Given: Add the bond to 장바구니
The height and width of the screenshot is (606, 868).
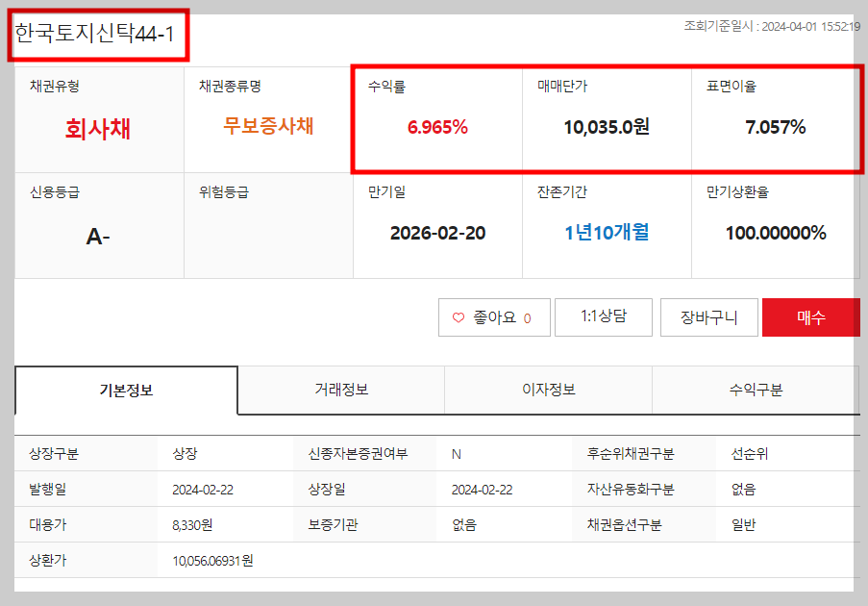Looking at the screenshot, I should click(708, 316).
